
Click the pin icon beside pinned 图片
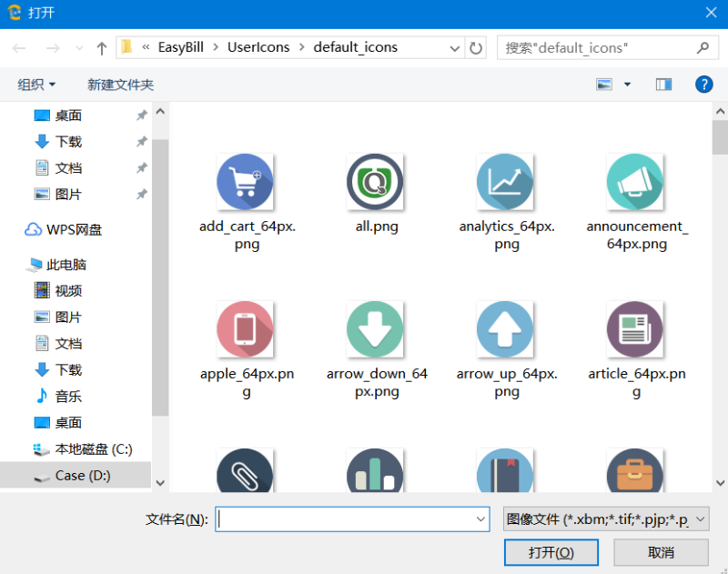[x=142, y=194]
